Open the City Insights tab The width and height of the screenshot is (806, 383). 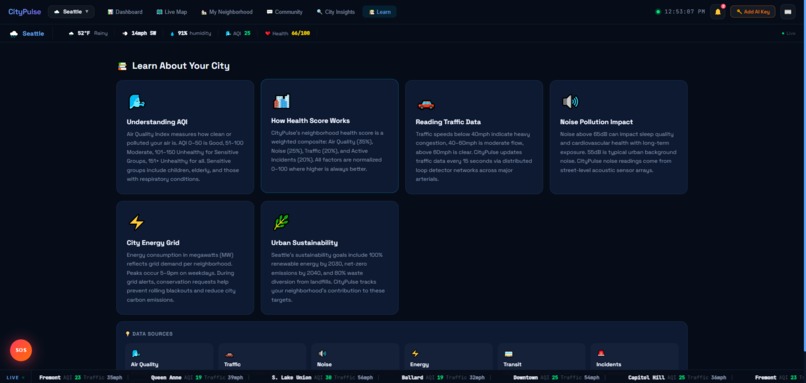click(336, 12)
